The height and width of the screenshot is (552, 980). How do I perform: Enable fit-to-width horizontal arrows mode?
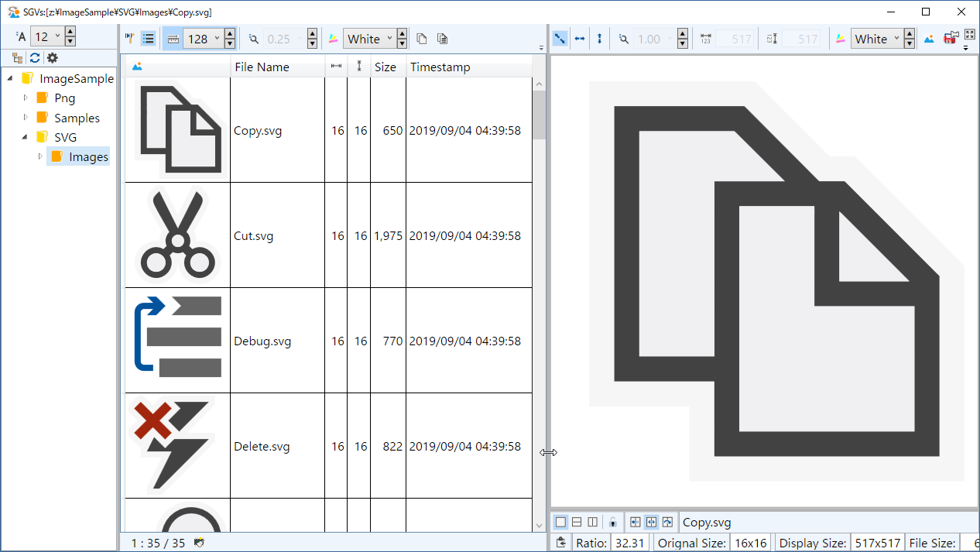coord(580,38)
